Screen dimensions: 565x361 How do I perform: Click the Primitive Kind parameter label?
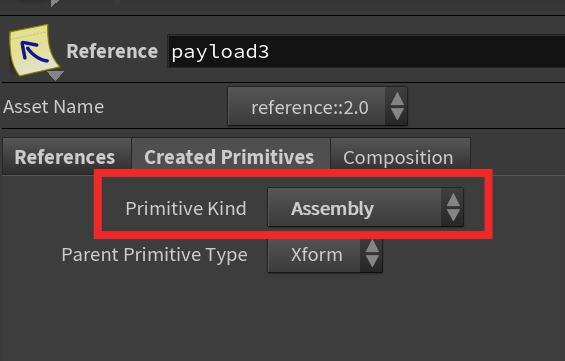point(186,208)
